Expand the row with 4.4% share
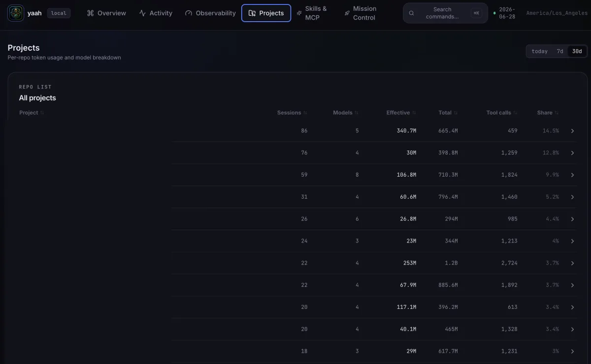 click(572, 219)
